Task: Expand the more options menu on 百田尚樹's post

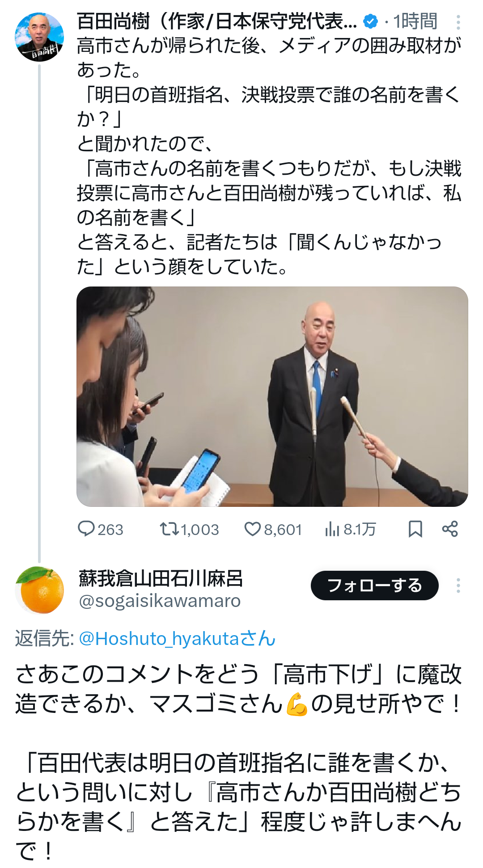Action: (458, 22)
